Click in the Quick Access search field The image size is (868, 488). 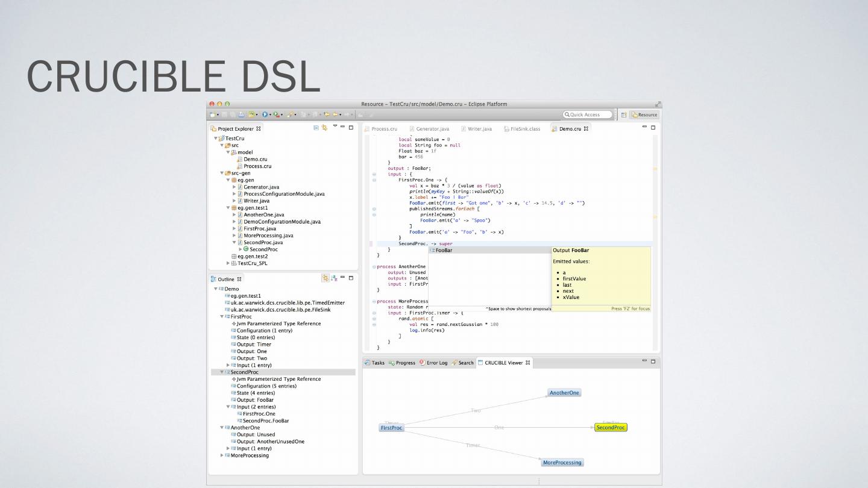(x=587, y=114)
